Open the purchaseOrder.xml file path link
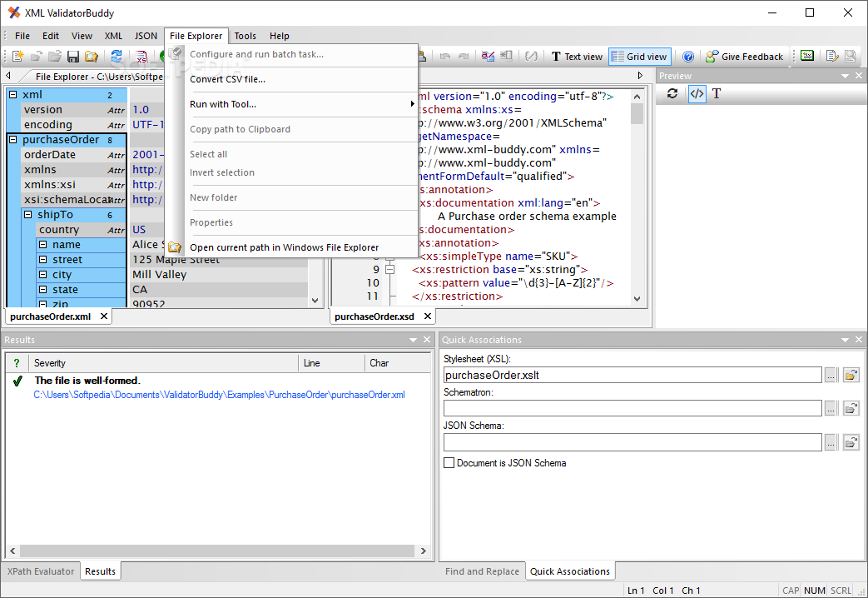This screenshot has width=868, height=598. pyautogui.click(x=219, y=395)
